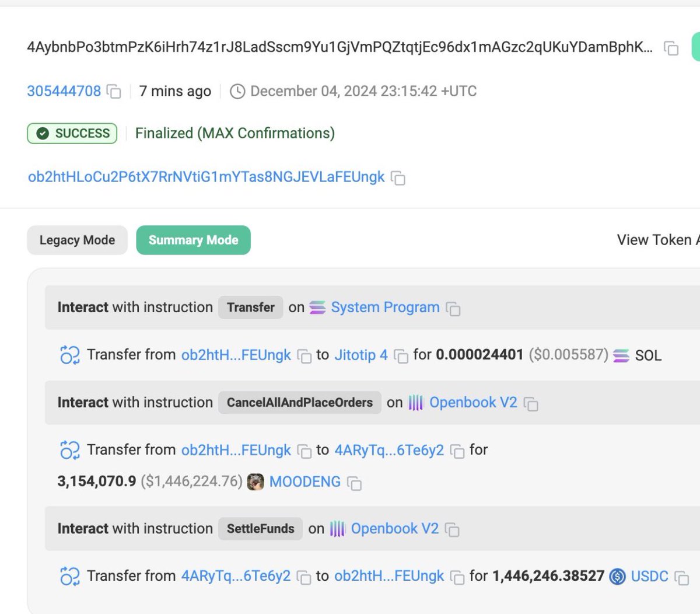Screen dimensions: 700x614
Task: Click the amount 3,154,070.9
Action: (97, 482)
